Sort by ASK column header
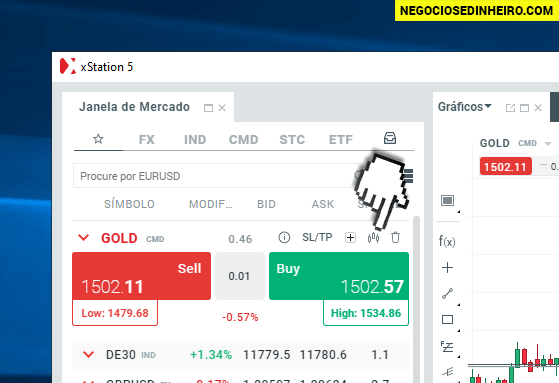 [323, 204]
